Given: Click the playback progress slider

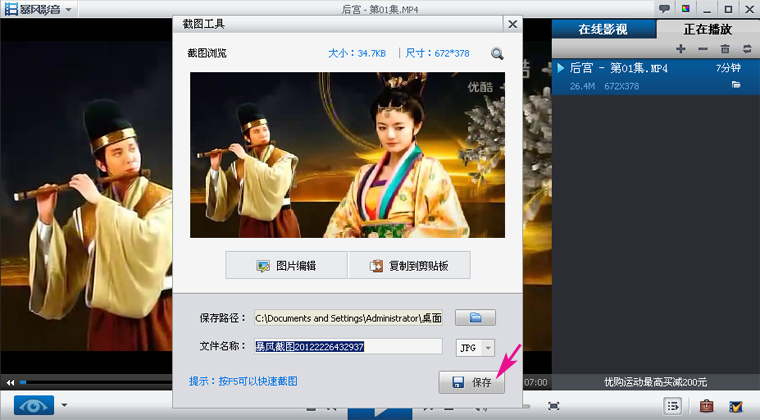Looking at the screenshot, I should 96,383.
